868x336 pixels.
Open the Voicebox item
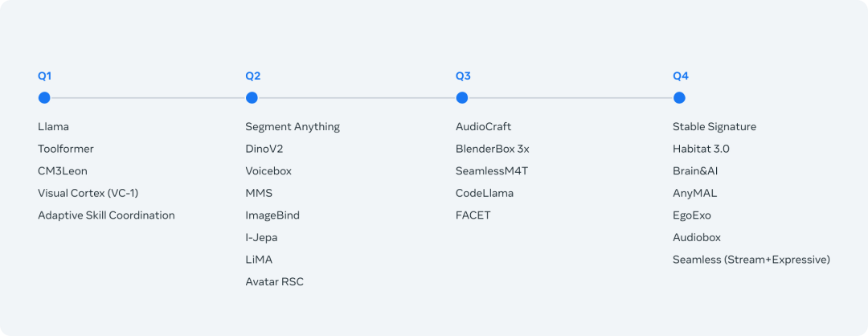pyautogui.click(x=268, y=171)
